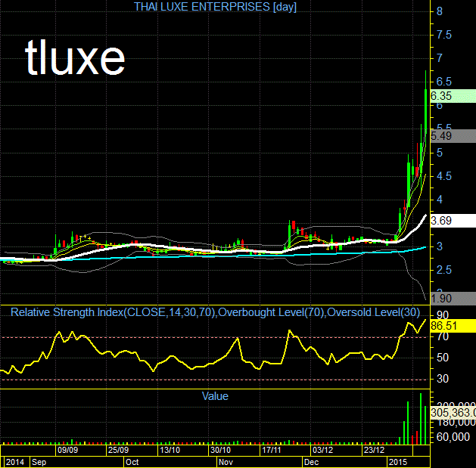Image resolution: width=476 pixels, height=468 pixels.
Task: Select the Dec month label on timeline
Action: pyautogui.click(x=312, y=462)
